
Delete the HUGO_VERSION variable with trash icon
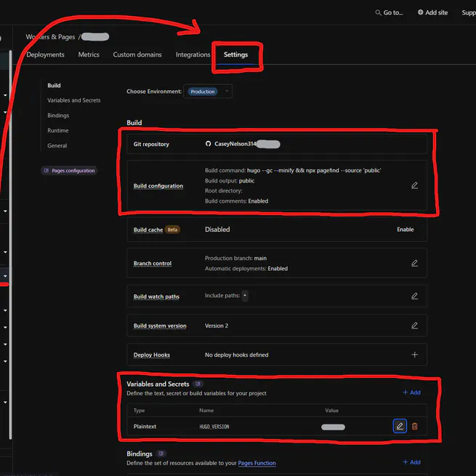pyautogui.click(x=415, y=426)
